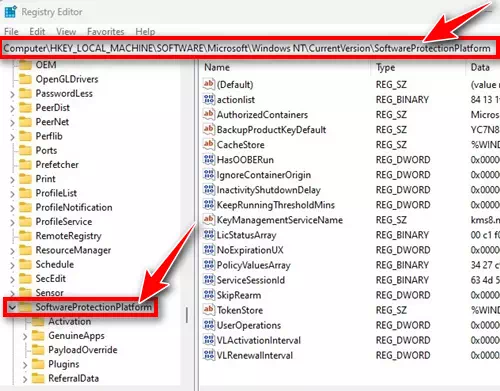
Task: Expand the Schedule key
Action: (12, 265)
